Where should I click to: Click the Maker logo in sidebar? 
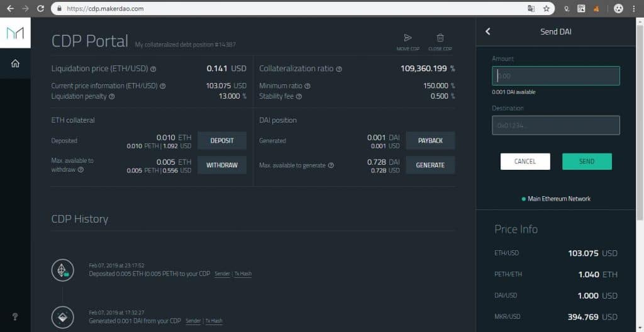point(15,33)
